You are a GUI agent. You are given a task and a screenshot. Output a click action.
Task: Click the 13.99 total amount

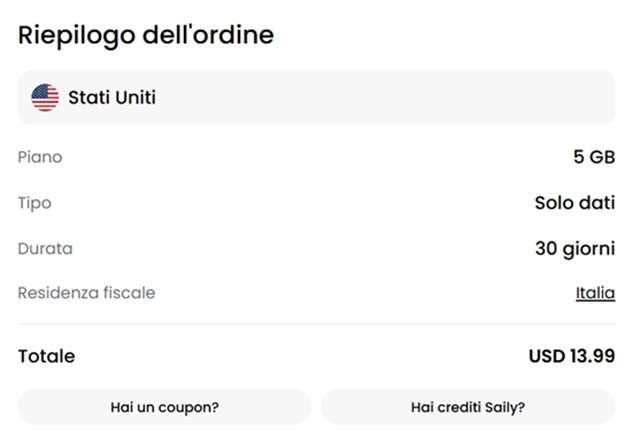[592, 356]
